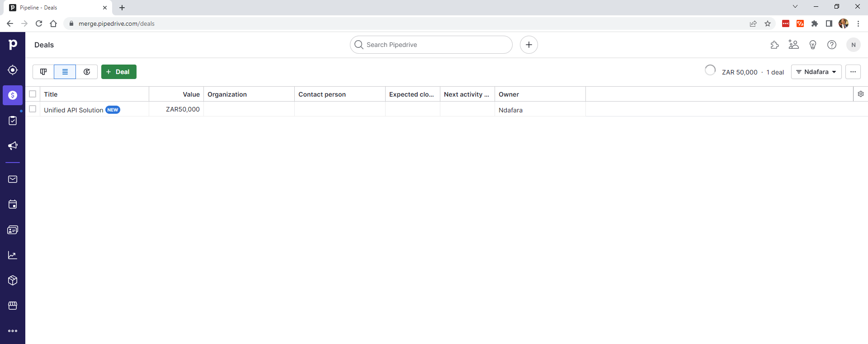868x344 pixels.
Task: Bookmark this page with star icon
Action: pyautogui.click(x=768, y=23)
